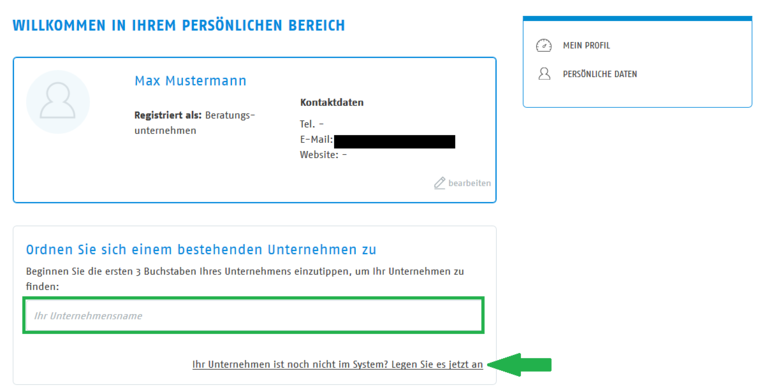The image size is (760, 390).
Task: Click the E-Mail label
Action: pyautogui.click(x=316, y=140)
